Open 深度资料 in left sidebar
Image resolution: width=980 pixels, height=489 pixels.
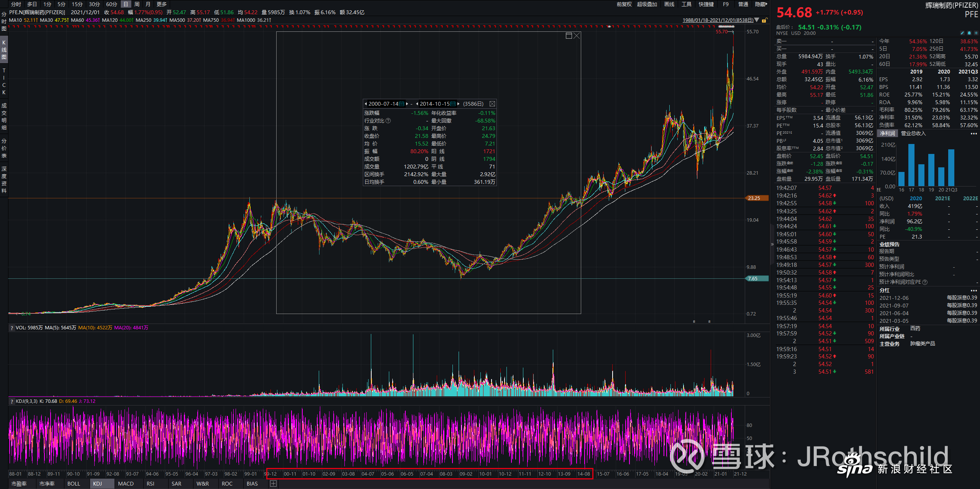coord(4,180)
